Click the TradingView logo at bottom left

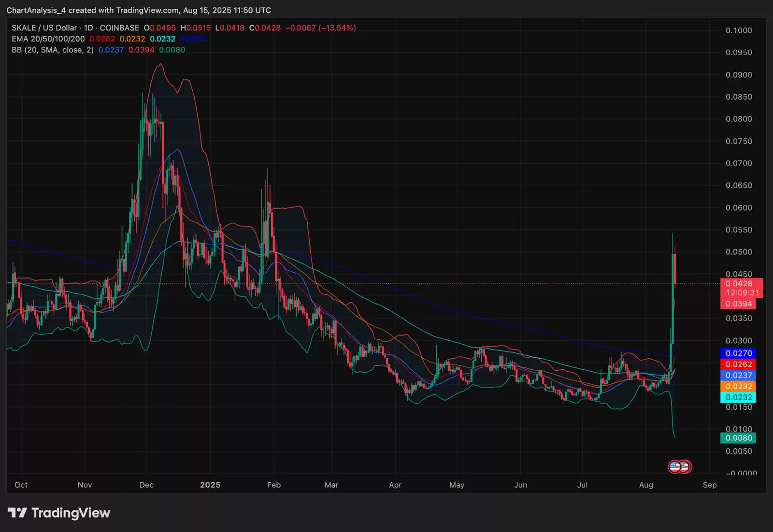pyautogui.click(x=58, y=513)
